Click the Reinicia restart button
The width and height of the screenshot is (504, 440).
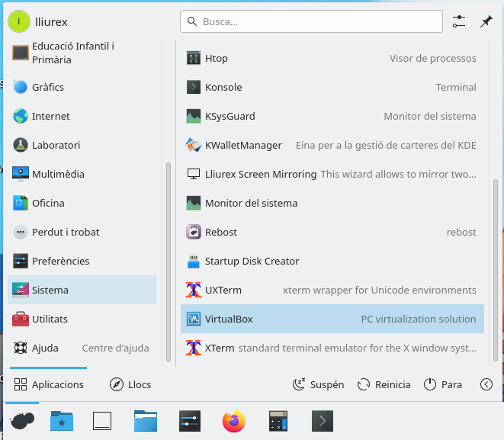pos(384,384)
